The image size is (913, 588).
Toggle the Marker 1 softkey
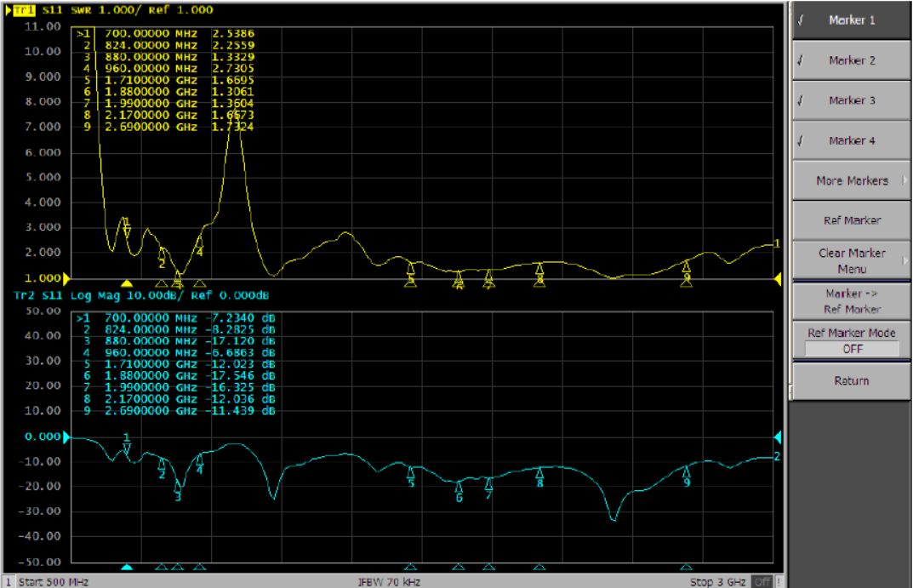851,20
